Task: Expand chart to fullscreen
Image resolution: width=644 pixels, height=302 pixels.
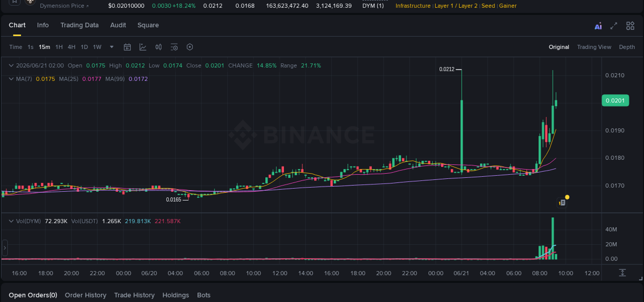Action: [x=614, y=26]
